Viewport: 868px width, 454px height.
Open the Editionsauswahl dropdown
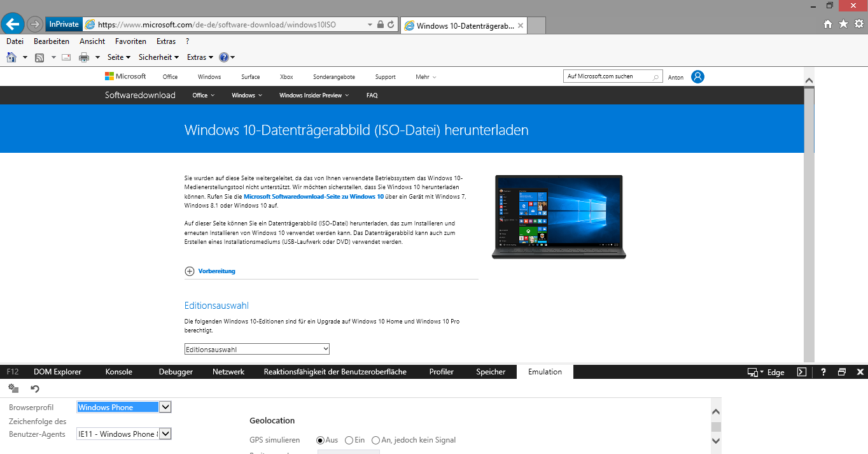coord(257,349)
